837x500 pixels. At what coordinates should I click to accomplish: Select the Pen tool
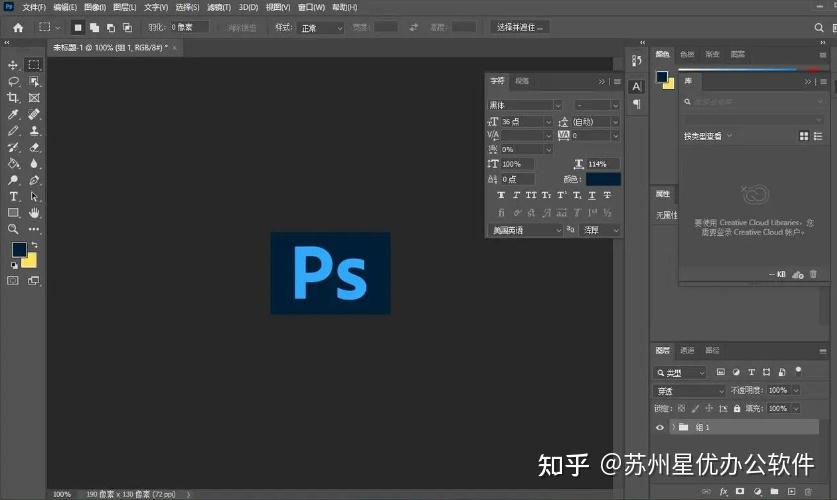click(34, 180)
